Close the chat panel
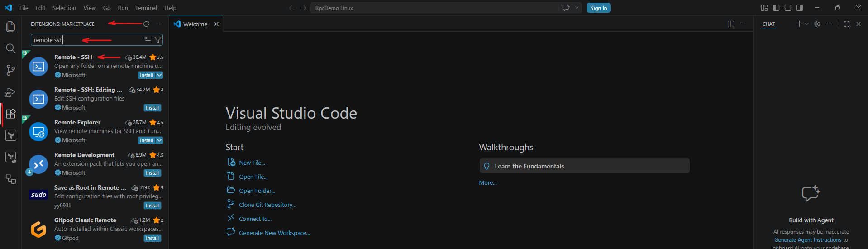868x249 pixels. tap(858, 24)
